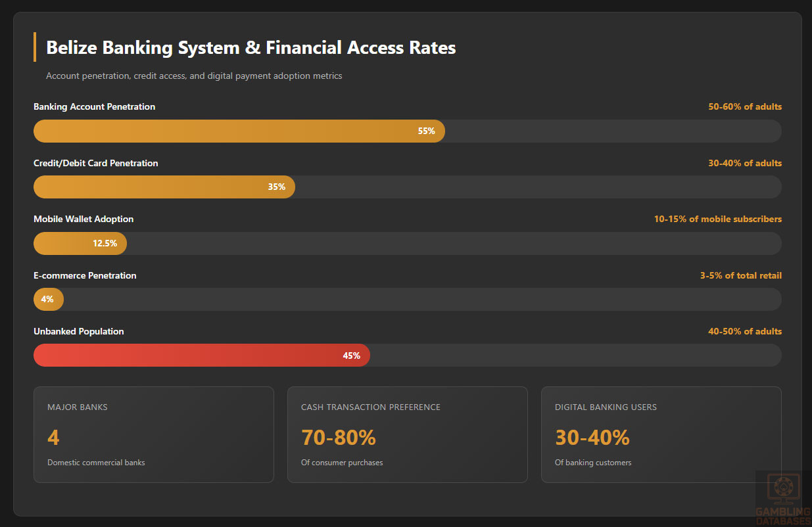812x527 pixels.
Task: Click the E-commerce Penetration 4% bar
Action: click(x=49, y=299)
